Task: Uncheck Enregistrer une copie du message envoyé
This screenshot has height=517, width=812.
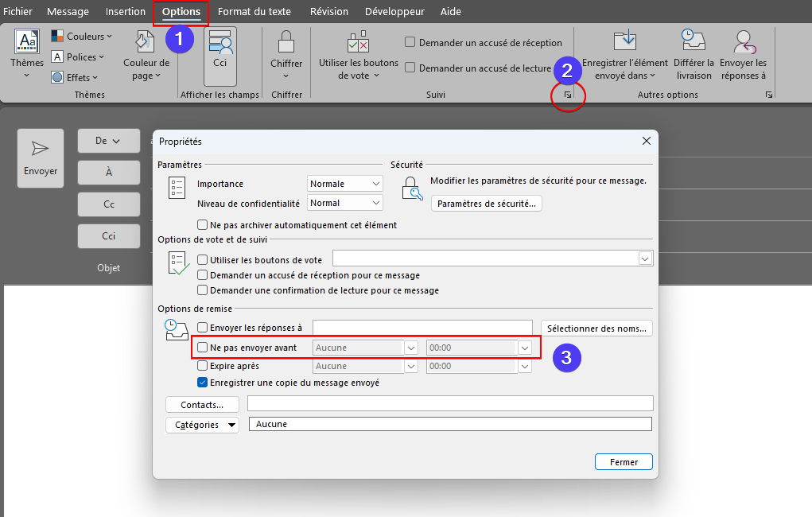Action: [203, 383]
